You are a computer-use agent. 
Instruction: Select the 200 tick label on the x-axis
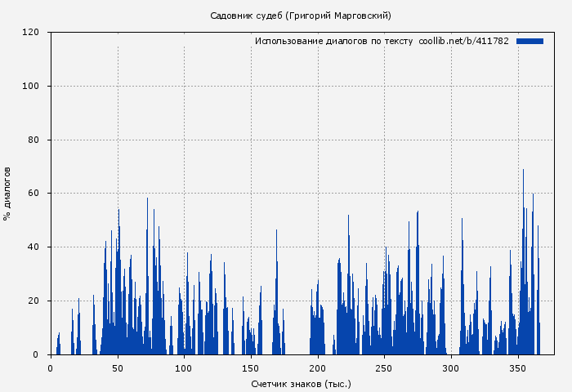pos(318,368)
